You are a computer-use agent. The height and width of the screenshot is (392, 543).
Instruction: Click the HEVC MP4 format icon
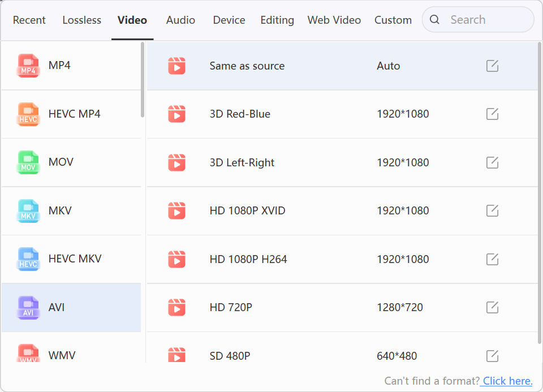28,114
